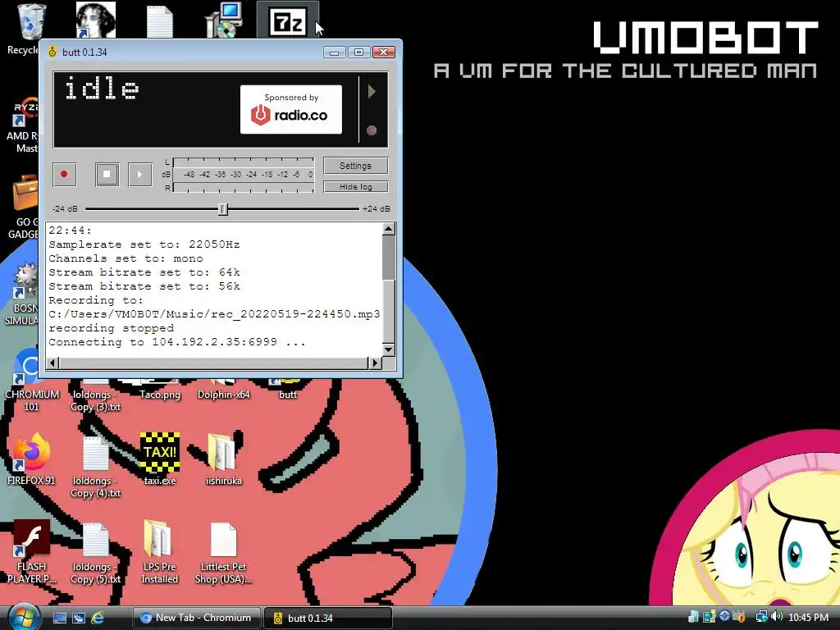Click the log horizontal scroll right arrow

pos(375,363)
